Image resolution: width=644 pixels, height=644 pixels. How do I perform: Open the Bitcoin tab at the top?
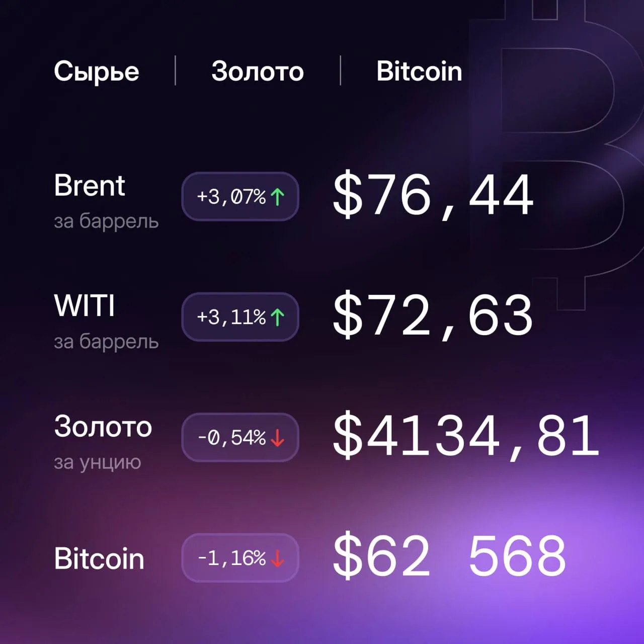(x=419, y=71)
